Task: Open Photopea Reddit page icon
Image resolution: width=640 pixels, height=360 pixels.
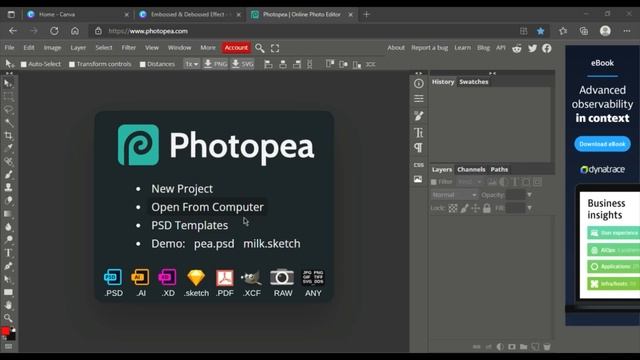Action: coord(517,48)
